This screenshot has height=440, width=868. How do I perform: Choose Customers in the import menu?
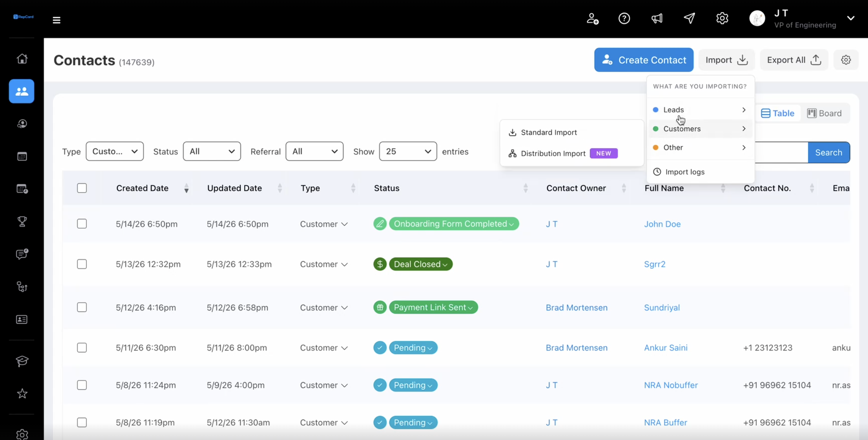[x=700, y=129]
